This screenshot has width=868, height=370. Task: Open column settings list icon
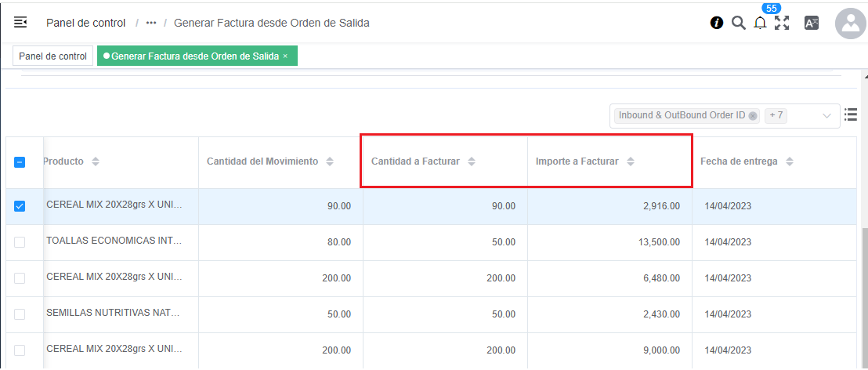(x=851, y=115)
